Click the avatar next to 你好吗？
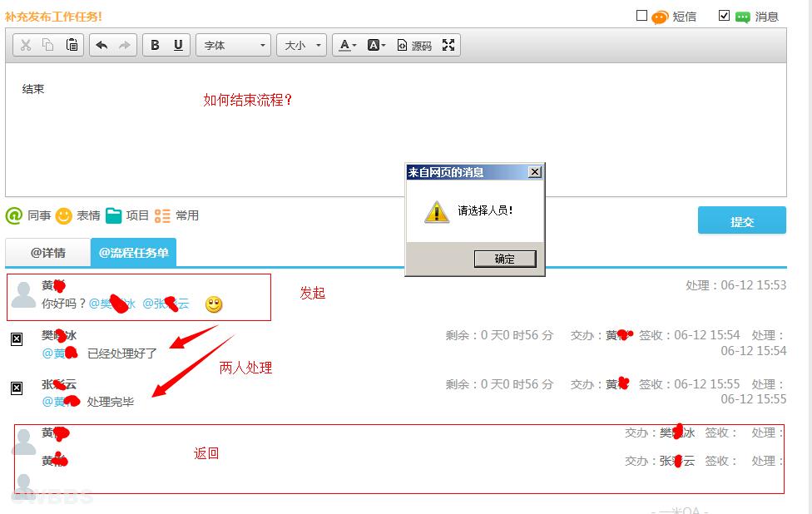The width and height of the screenshot is (812, 514). pyautogui.click(x=23, y=295)
